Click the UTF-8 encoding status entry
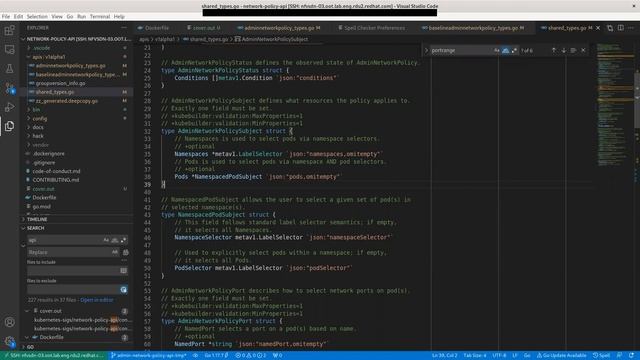The width and height of the screenshot is (640, 360). (499, 356)
